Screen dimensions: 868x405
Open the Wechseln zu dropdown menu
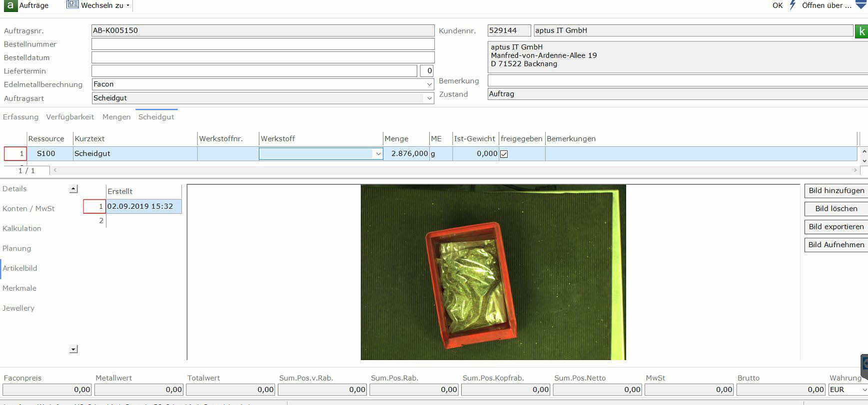(x=98, y=5)
